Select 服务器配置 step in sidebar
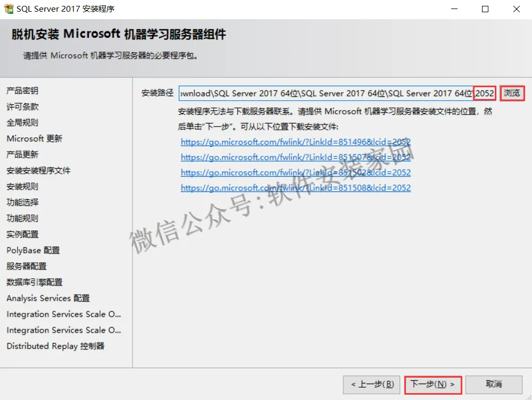This screenshot has height=400, width=532. (x=27, y=266)
